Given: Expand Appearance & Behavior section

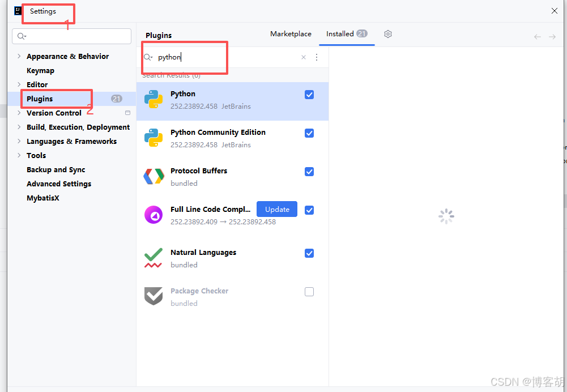Looking at the screenshot, I should coord(19,56).
